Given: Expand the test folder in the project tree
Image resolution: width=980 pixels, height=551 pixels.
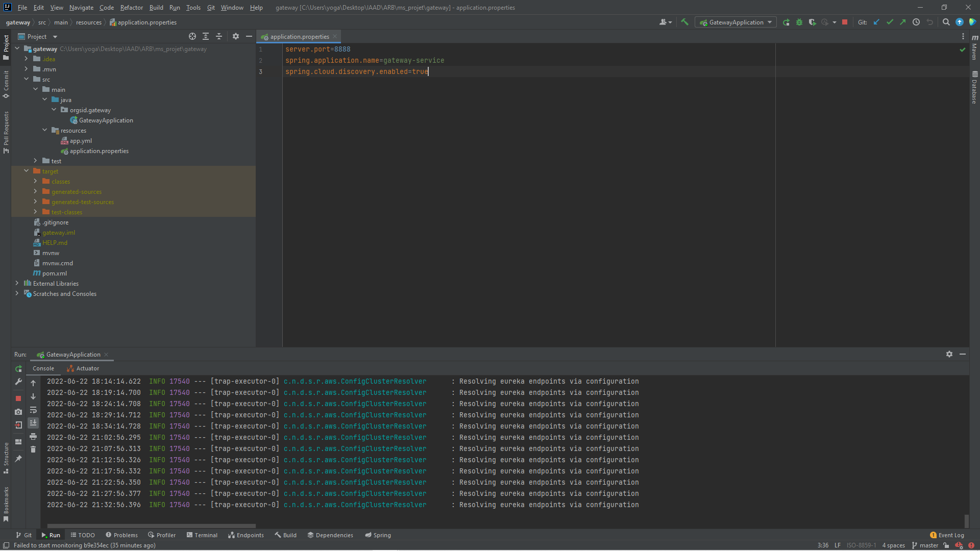Looking at the screenshot, I should [35, 161].
